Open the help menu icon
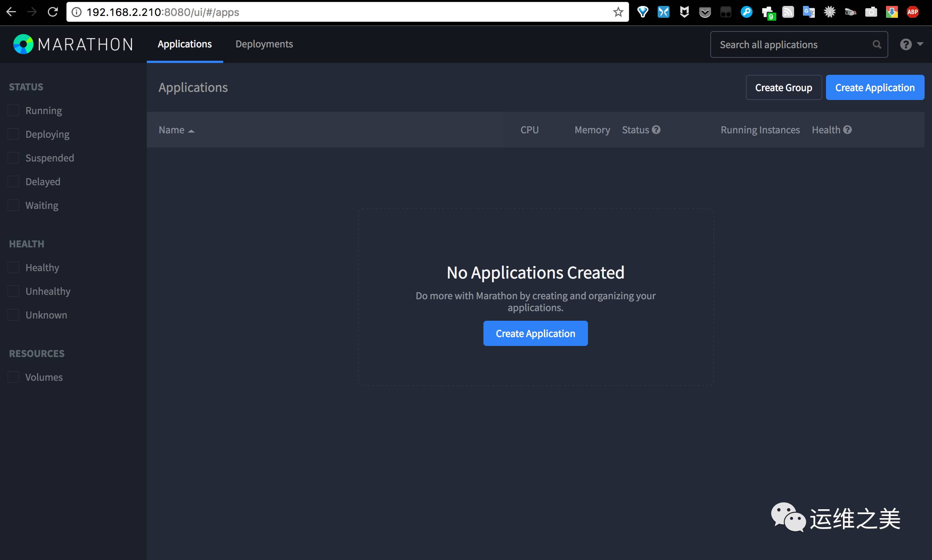The width and height of the screenshot is (932, 560). [906, 44]
